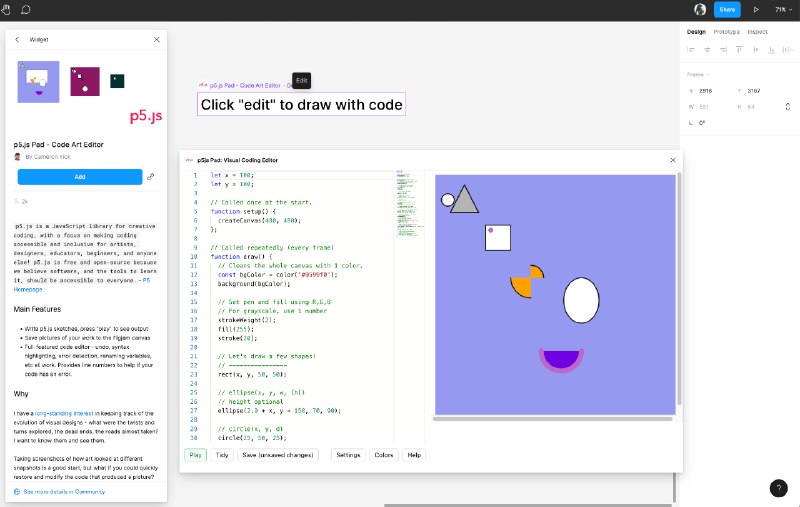Click the Present play icon
The width and height of the screenshot is (800, 507).
755,9
